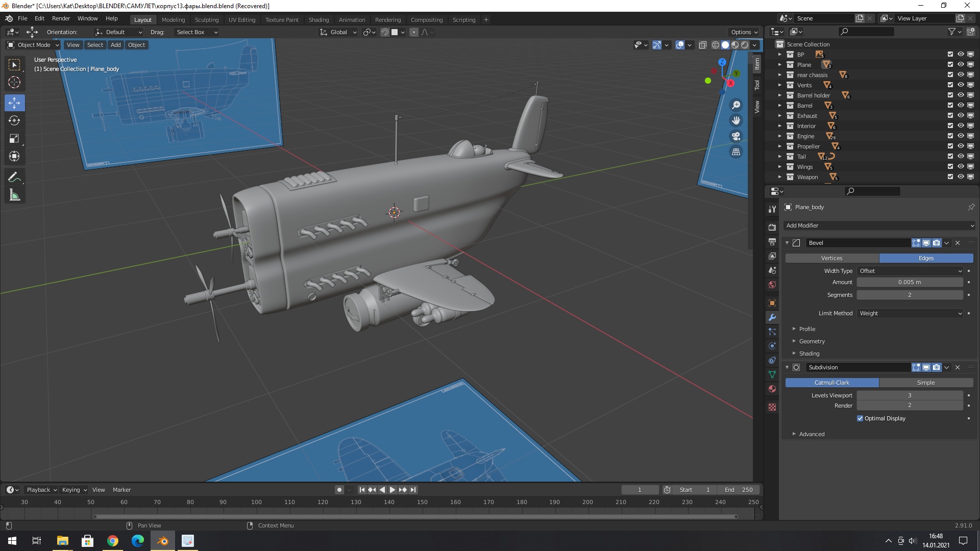Remove the Bevel modifier
Image resolution: width=980 pixels, height=551 pixels.
pyautogui.click(x=958, y=243)
